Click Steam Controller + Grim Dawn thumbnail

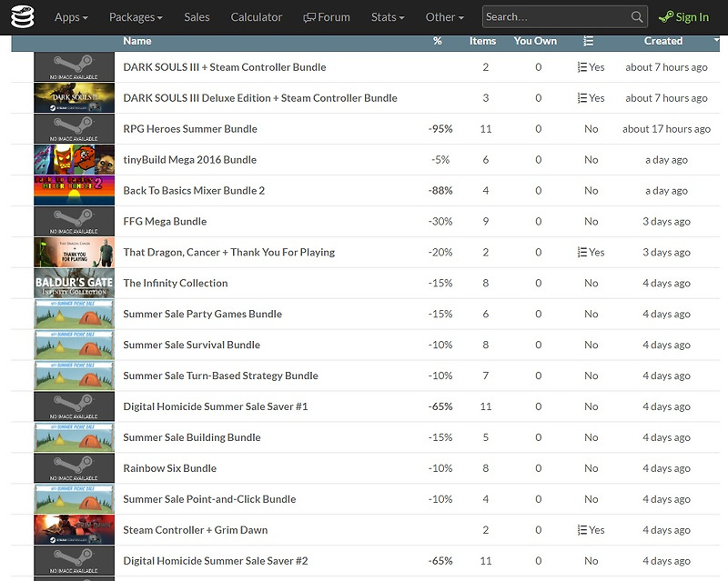tap(75, 530)
